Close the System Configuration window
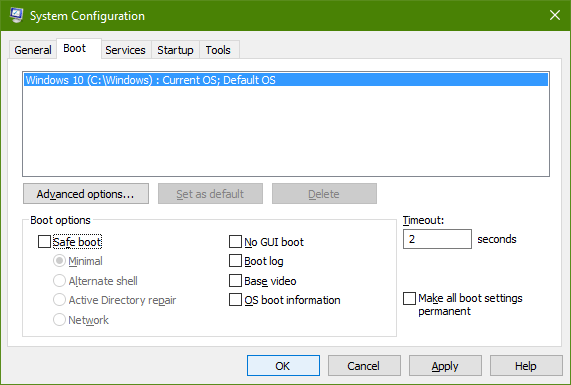This screenshot has height=385, width=571. click(555, 15)
